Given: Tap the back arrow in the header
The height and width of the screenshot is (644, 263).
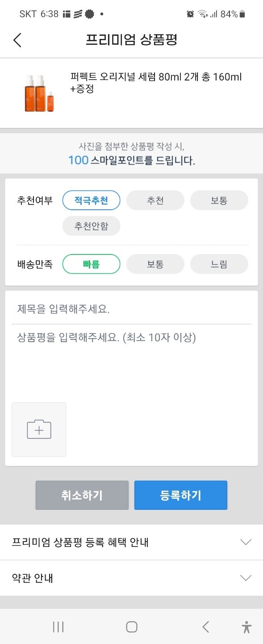Looking at the screenshot, I should pyautogui.click(x=17, y=40).
